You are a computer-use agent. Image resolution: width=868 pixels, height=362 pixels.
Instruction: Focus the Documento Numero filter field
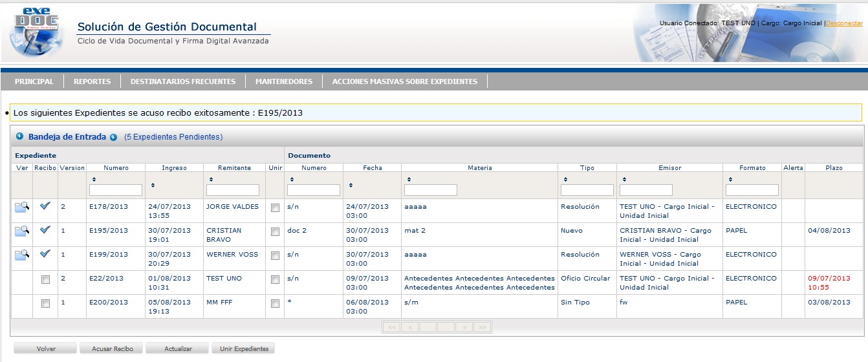tap(314, 190)
